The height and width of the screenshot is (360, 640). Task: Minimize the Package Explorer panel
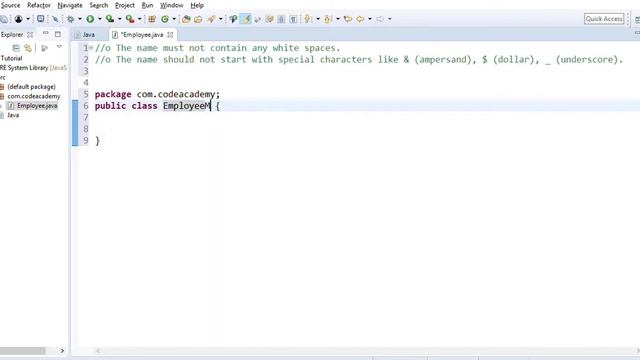pyautogui.click(x=46, y=33)
